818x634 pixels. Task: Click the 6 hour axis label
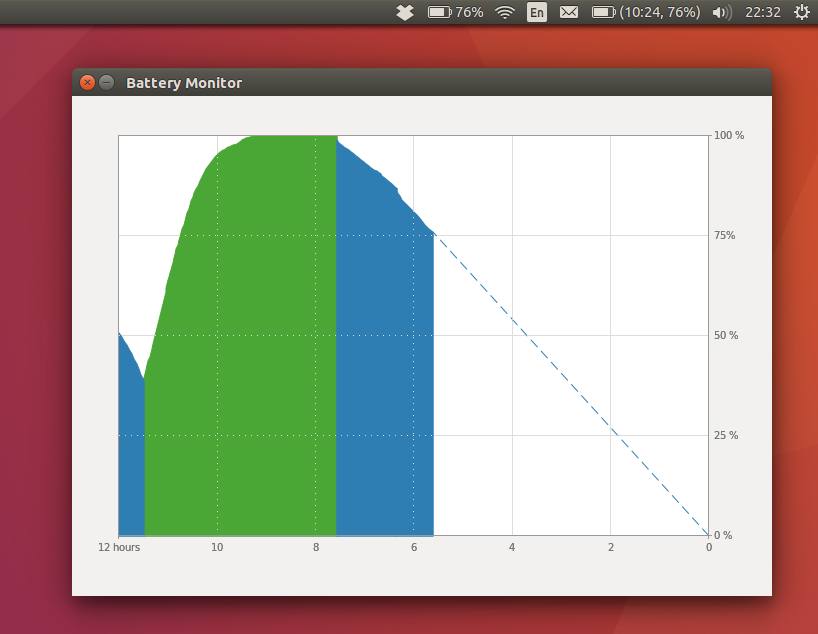(414, 547)
